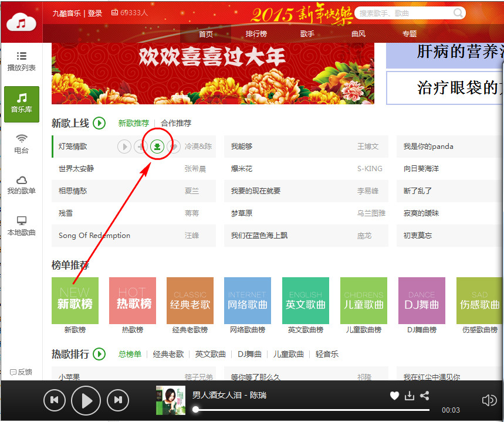Download the song 灯笼情歌

[x=157, y=146]
